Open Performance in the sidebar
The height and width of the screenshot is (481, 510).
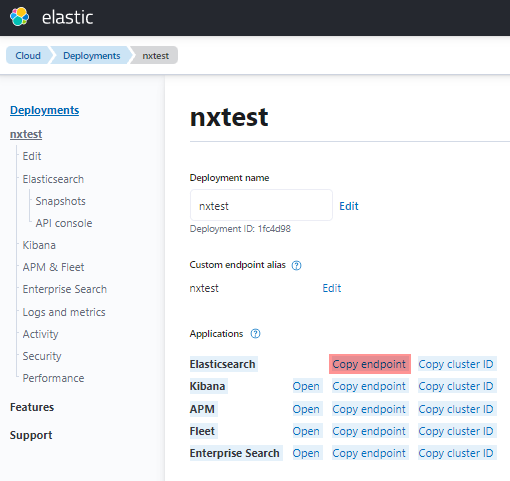click(x=53, y=378)
